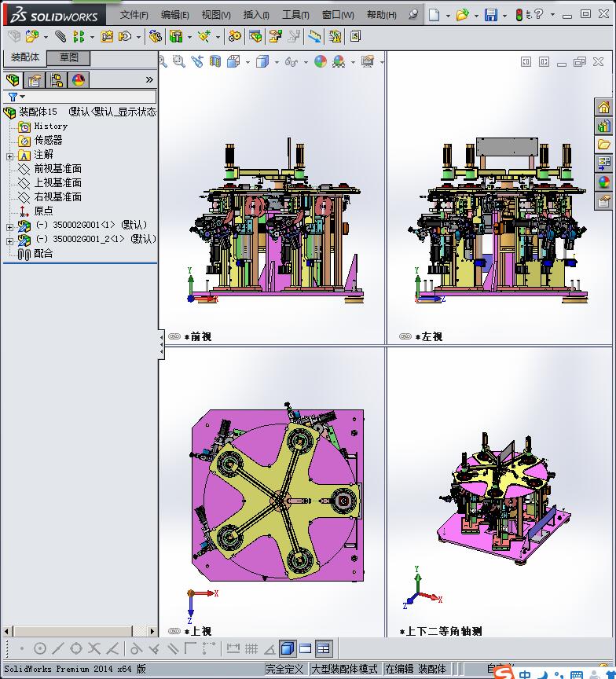This screenshot has width=616, height=679.
Task: Open the New document dropdown arrow
Action: click(448, 16)
